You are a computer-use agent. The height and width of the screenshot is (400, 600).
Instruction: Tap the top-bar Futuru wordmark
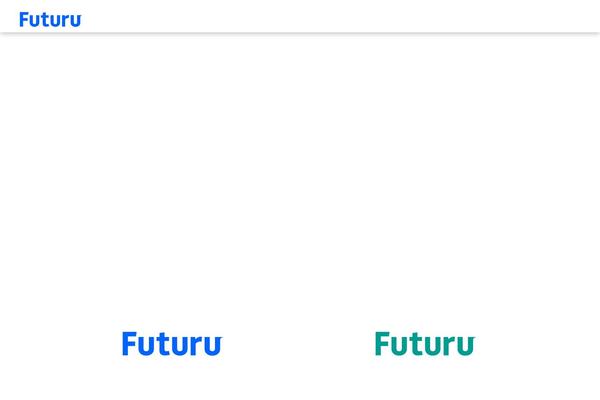(50, 20)
